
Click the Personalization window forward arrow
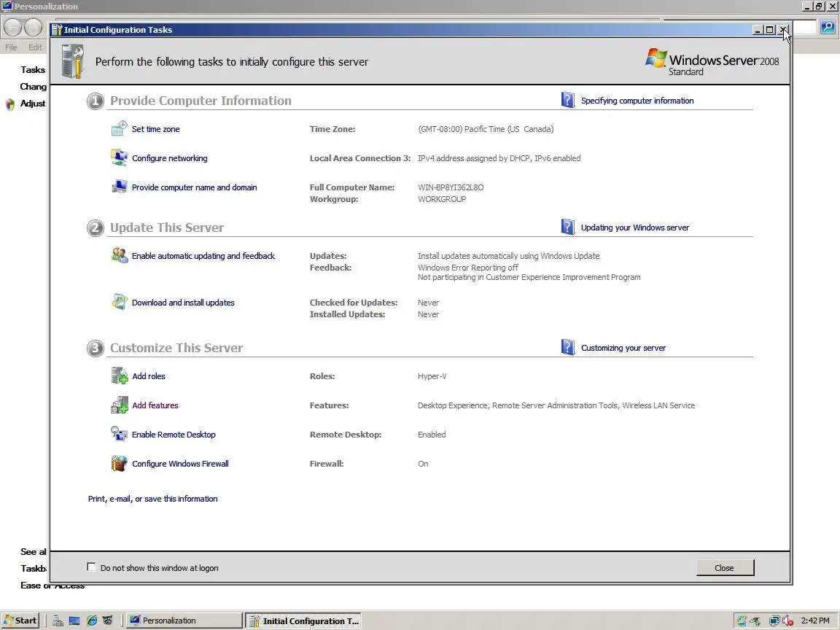coord(33,27)
